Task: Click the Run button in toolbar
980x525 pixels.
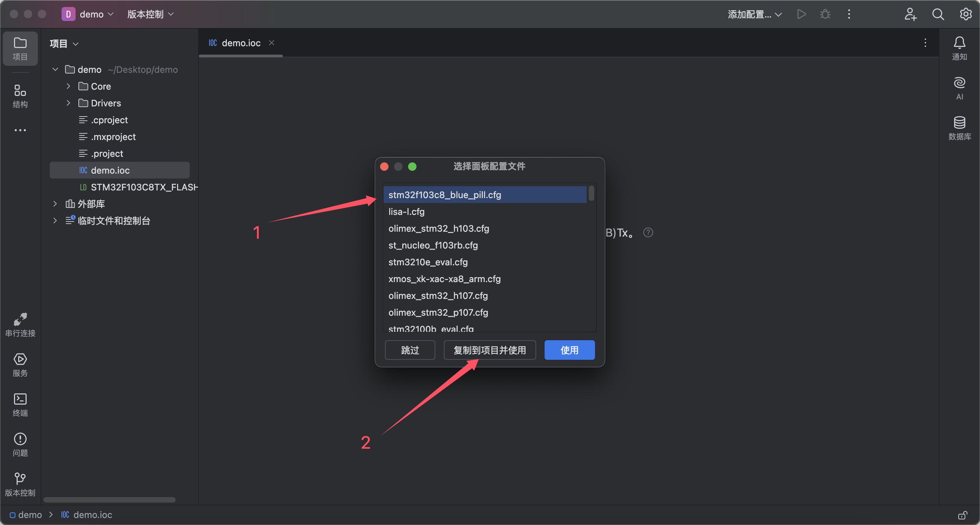Action: (801, 14)
